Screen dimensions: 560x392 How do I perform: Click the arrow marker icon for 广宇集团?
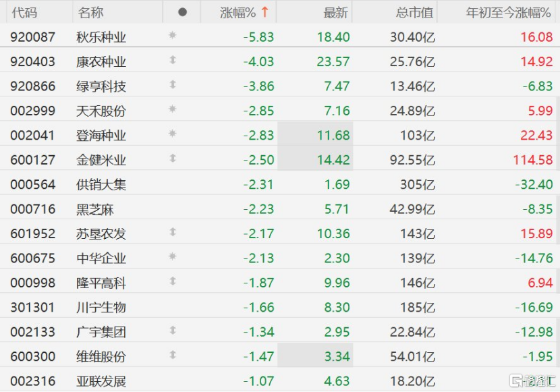(173, 330)
